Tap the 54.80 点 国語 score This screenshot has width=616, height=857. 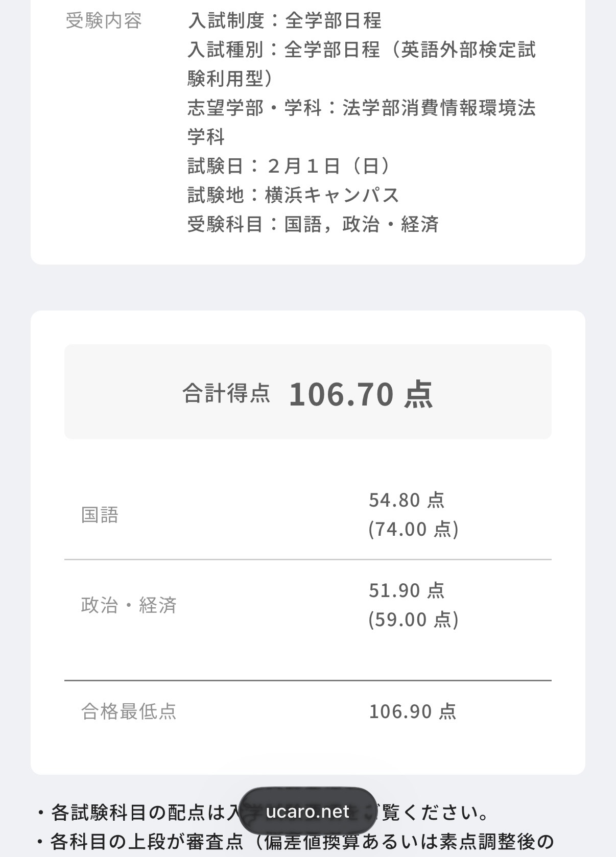tap(407, 500)
